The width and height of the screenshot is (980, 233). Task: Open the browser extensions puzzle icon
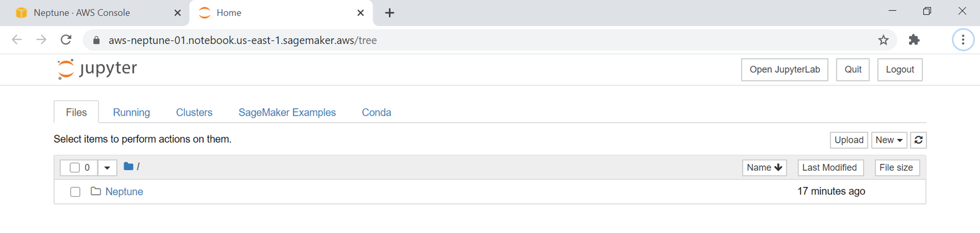coord(914,40)
